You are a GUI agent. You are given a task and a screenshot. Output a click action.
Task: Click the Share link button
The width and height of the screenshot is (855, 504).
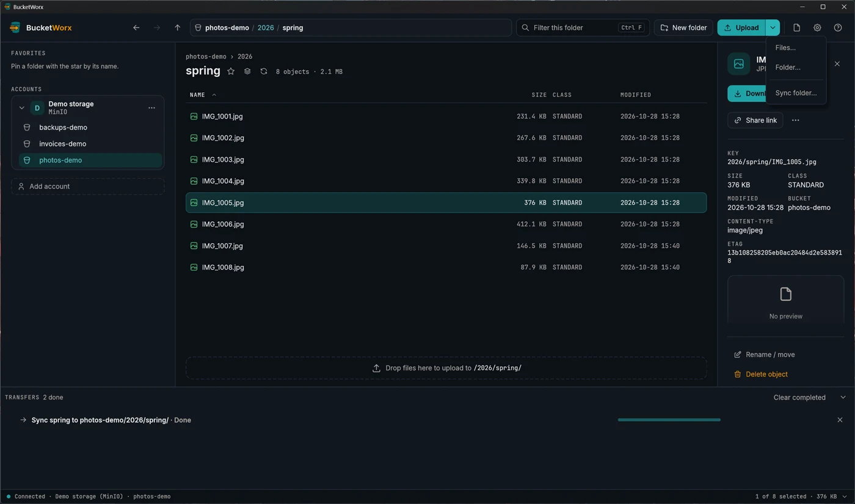tap(755, 120)
